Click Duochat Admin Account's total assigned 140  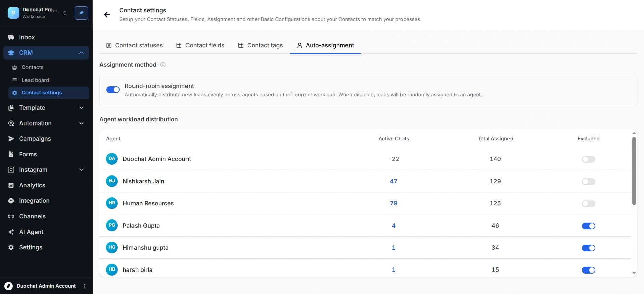pos(495,159)
